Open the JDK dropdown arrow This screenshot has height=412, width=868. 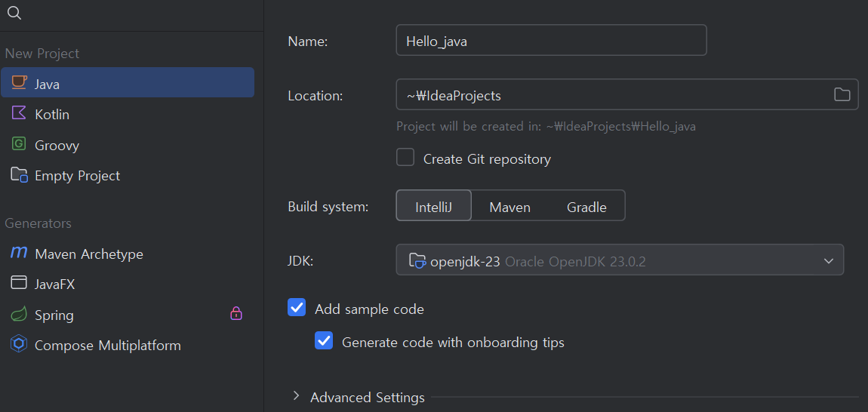(x=829, y=261)
